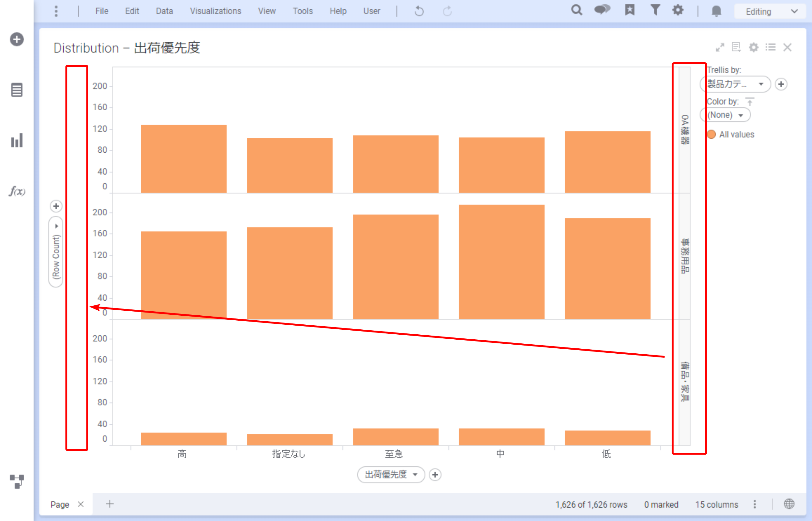Open the conversations chat bubble icon
Viewport: 812px width, 521px height.
point(602,10)
